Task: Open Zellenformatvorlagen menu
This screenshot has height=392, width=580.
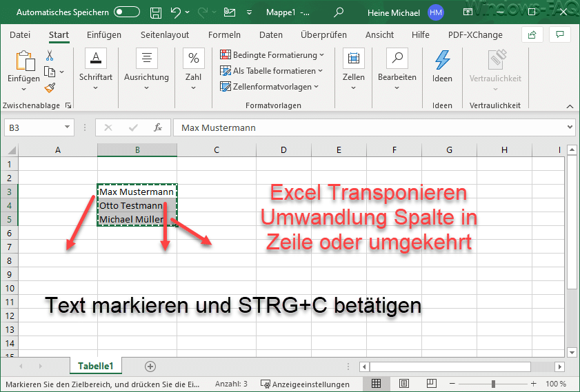Action: [269, 86]
